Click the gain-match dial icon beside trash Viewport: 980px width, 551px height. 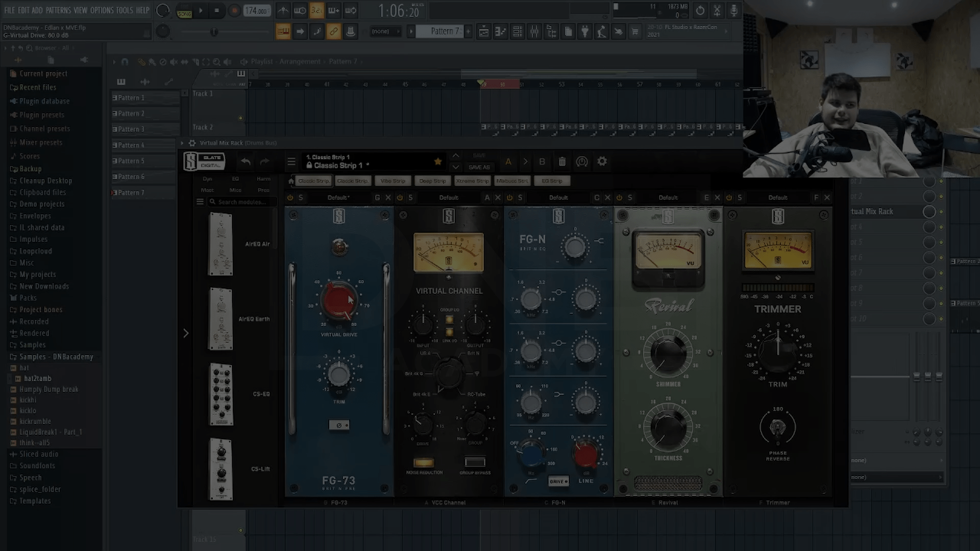point(582,162)
